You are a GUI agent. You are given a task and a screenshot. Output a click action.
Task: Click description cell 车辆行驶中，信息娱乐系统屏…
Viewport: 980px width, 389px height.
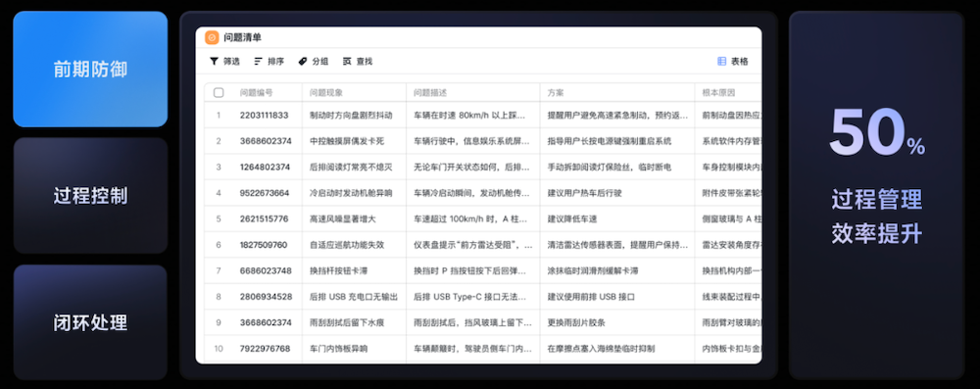473,141
